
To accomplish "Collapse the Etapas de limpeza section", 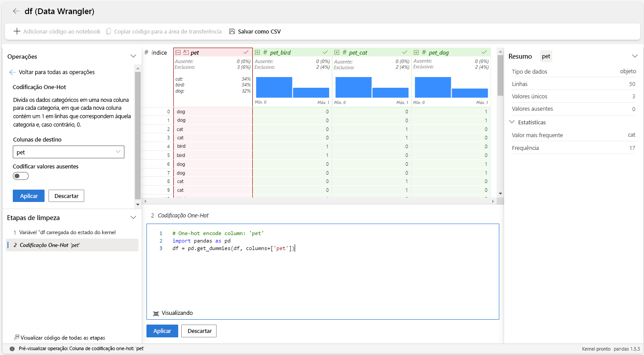I will click(133, 217).
